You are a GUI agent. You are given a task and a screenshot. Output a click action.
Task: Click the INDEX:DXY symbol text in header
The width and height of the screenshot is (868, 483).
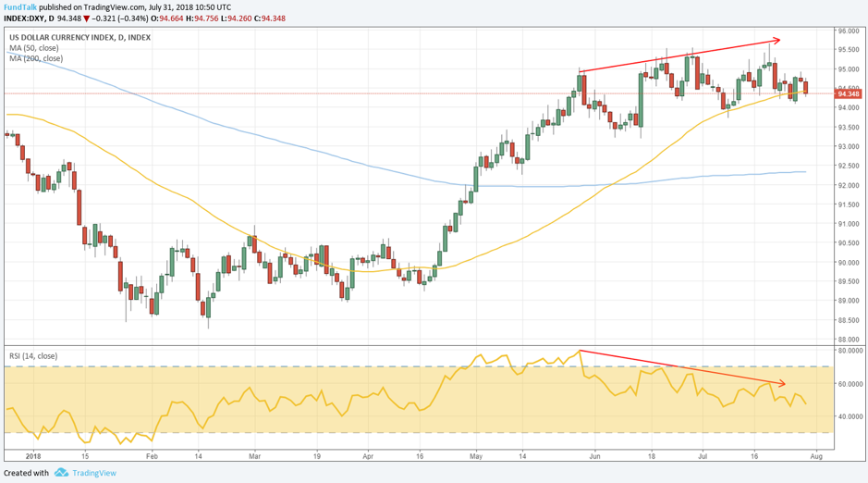(24, 19)
